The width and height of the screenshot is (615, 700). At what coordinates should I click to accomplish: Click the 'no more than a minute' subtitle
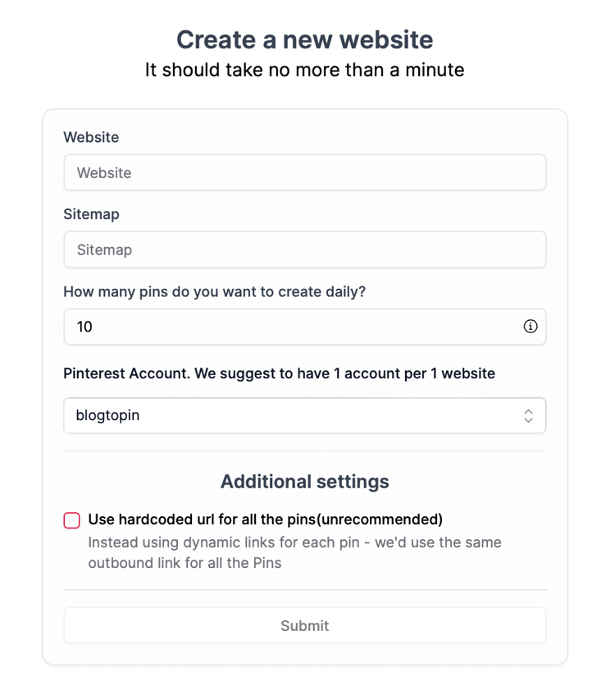click(x=304, y=70)
